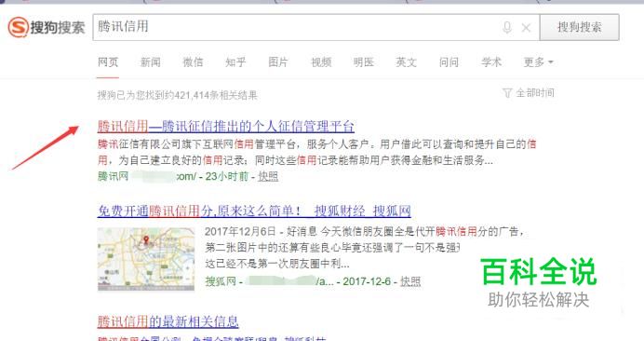This screenshot has width=644, height=341.
Task: Select the 网页 tab
Action: point(108,62)
